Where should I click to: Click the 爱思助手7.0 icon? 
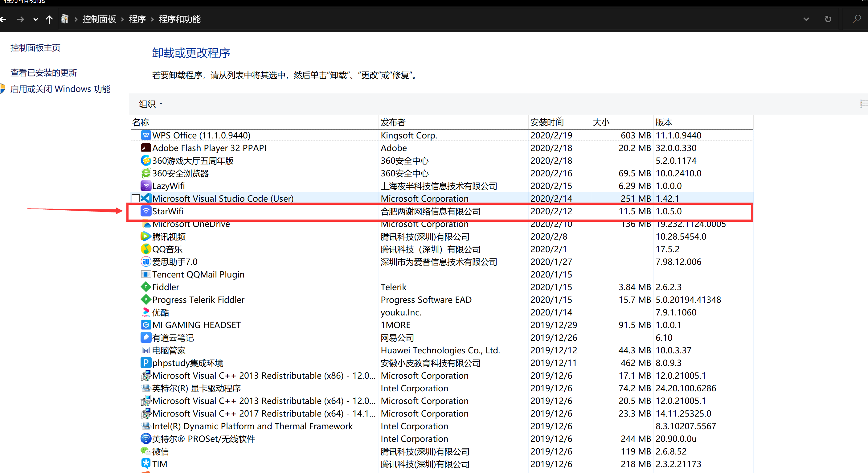145,261
